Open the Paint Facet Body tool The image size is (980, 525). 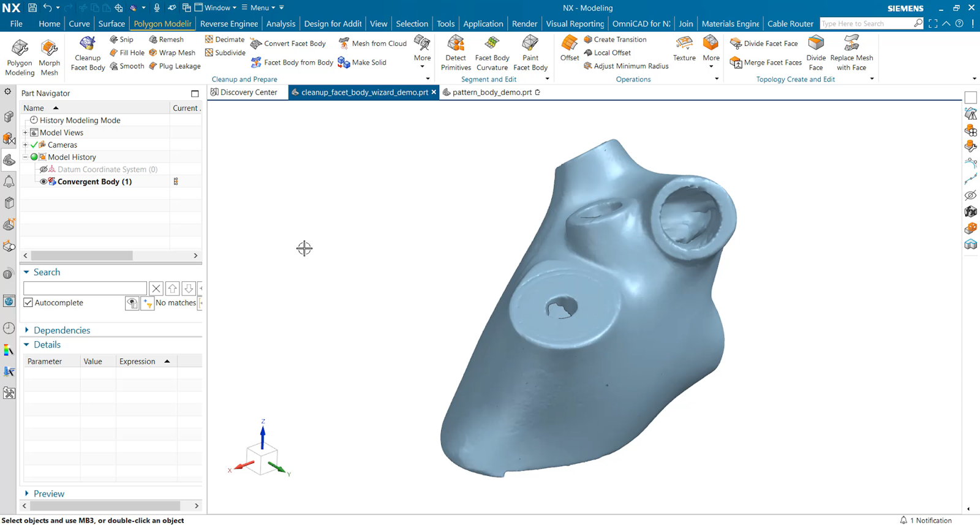click(530, 44)
